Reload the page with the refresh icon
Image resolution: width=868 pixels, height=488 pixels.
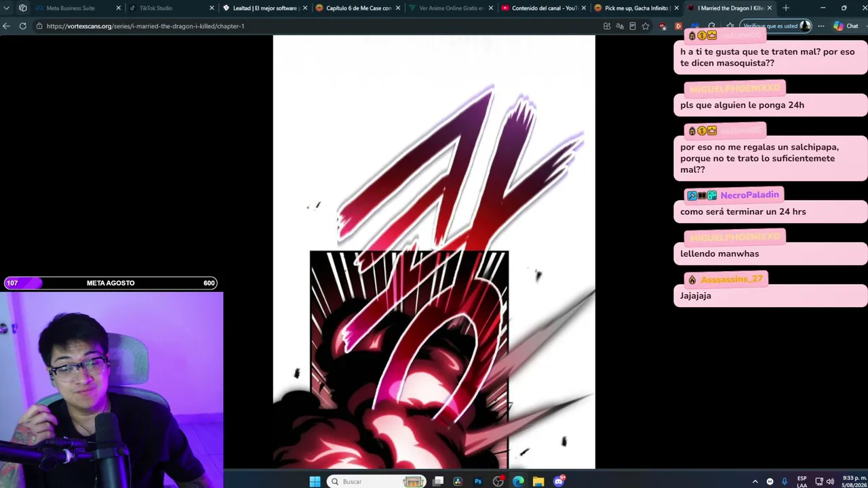pos(22,26)
